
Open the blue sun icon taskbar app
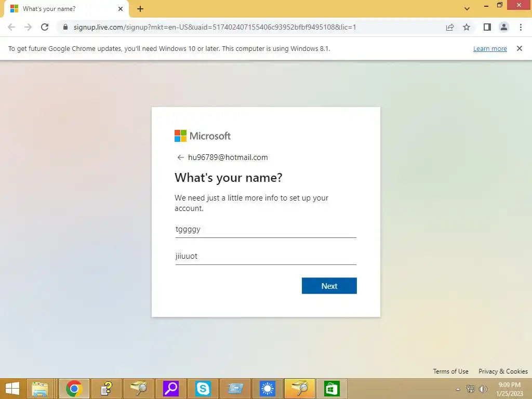click(x=268, y=389)
